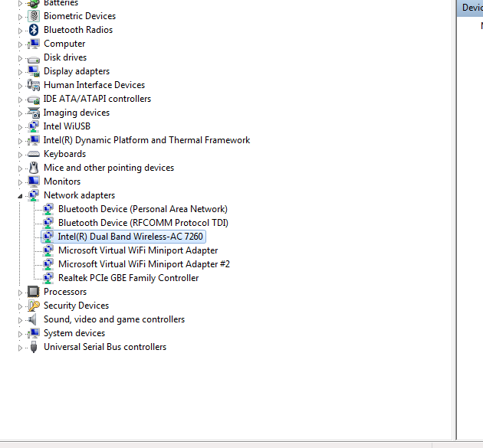The image size is (483, 448).
Task: Select the Human Interface Devices label
Action: pyautogui.click(x=94, y=85)
